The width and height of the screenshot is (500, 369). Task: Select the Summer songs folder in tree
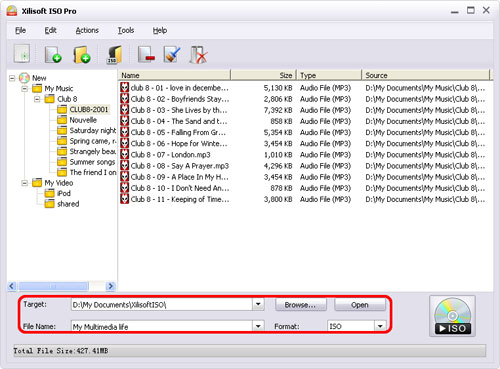tap(92, 162)
